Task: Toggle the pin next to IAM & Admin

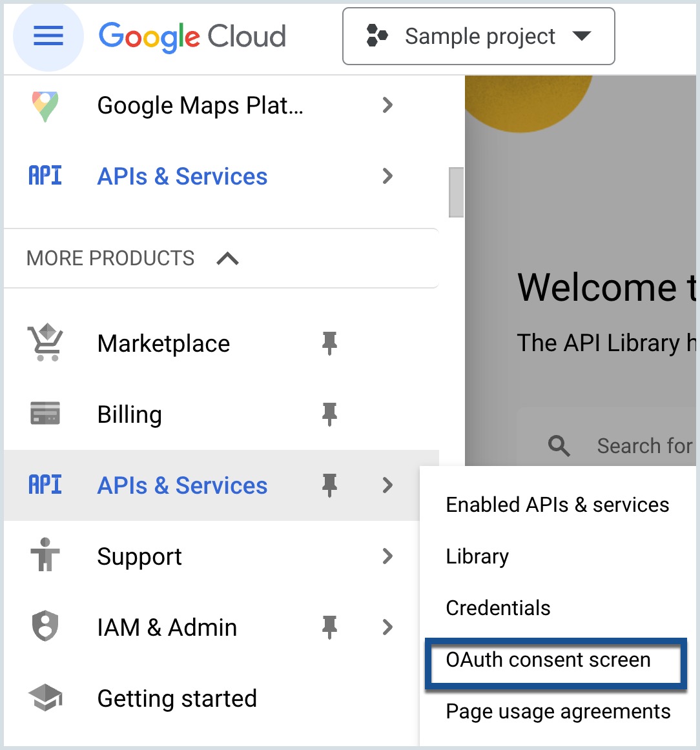Action: [x=329, y=627]
